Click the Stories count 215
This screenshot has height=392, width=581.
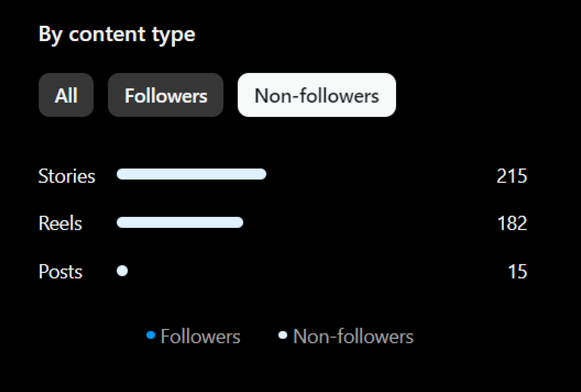pos(512,176)
